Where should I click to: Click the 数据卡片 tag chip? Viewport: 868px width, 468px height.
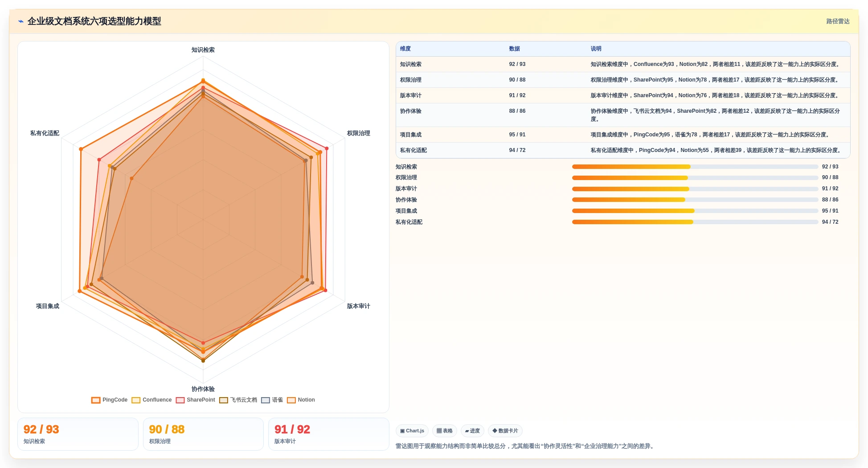pos(505,431)
